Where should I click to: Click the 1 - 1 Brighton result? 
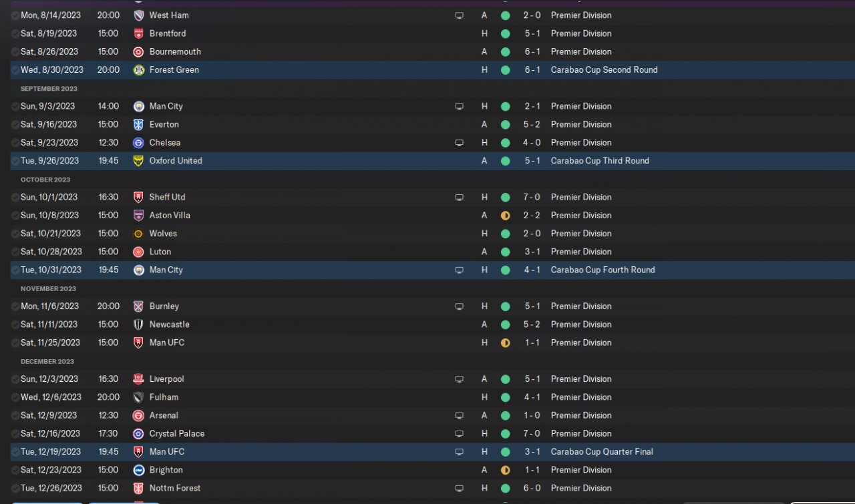[x=532, y=470]
